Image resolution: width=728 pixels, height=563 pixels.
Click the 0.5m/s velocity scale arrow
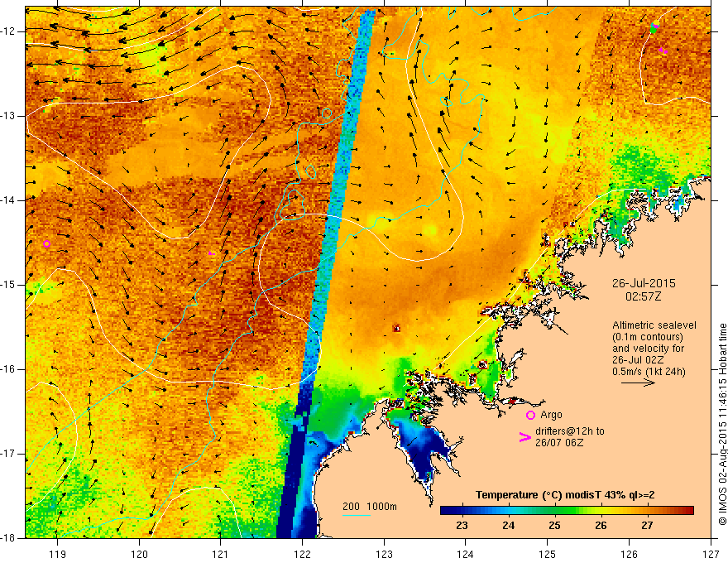[x=638, y=383]
